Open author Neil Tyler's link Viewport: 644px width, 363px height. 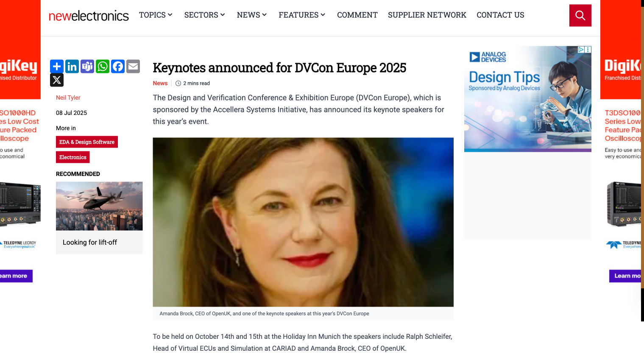68,98
